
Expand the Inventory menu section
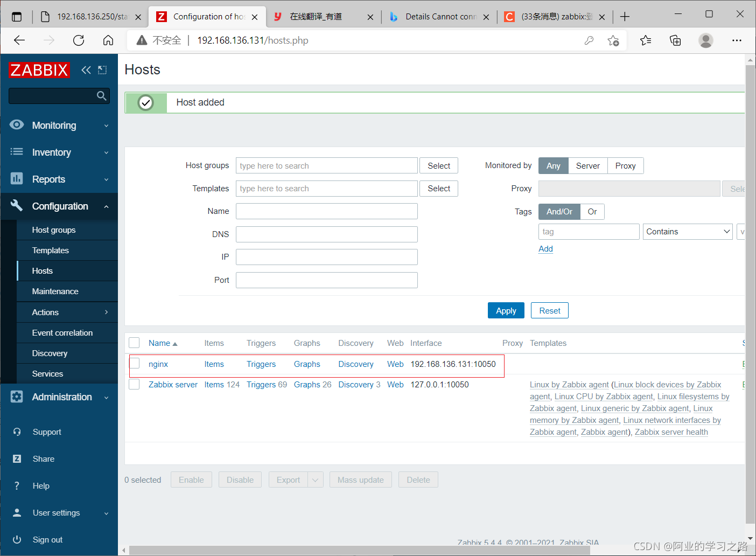106,152
